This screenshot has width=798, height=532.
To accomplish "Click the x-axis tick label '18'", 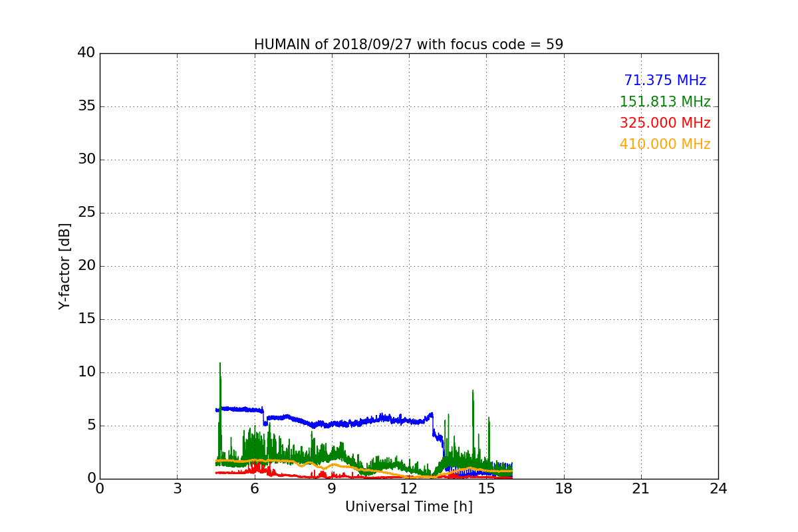I will click(564, 489).
